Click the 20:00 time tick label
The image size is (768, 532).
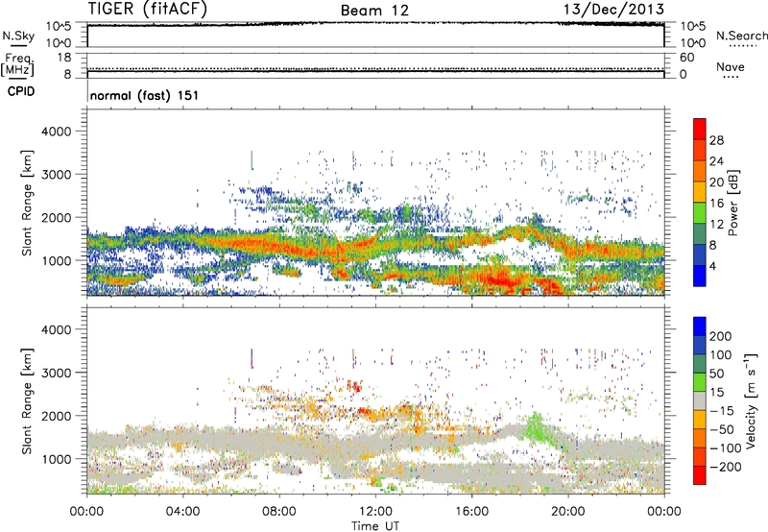(567, 512)
